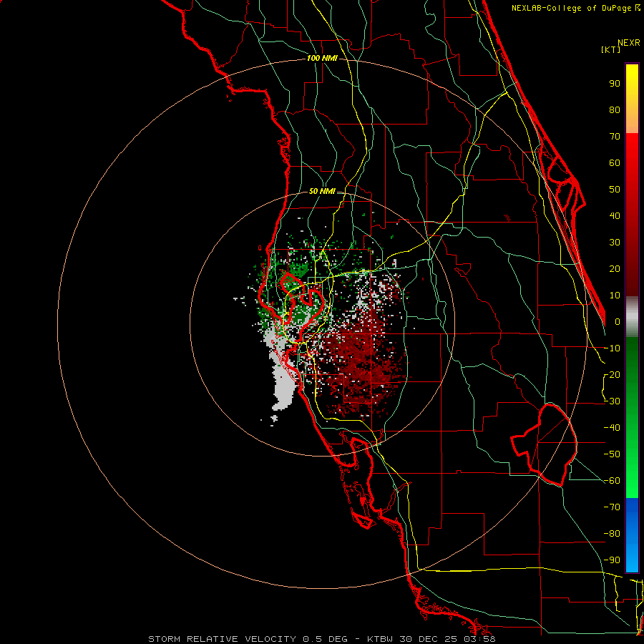Click the positive 60 tick label on scale

click(x=615, y=162)
